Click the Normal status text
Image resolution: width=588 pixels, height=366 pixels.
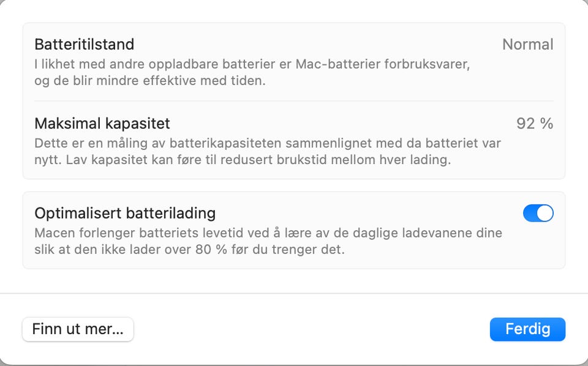coord(528,44)
